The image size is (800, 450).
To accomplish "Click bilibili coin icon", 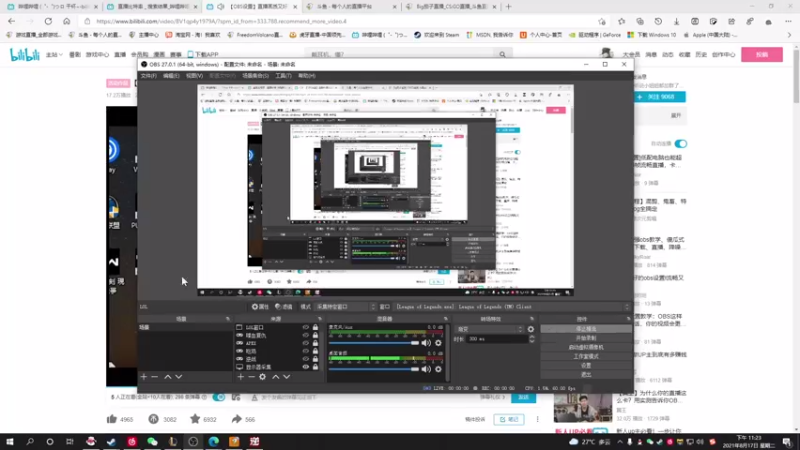I will click(154, 419).
